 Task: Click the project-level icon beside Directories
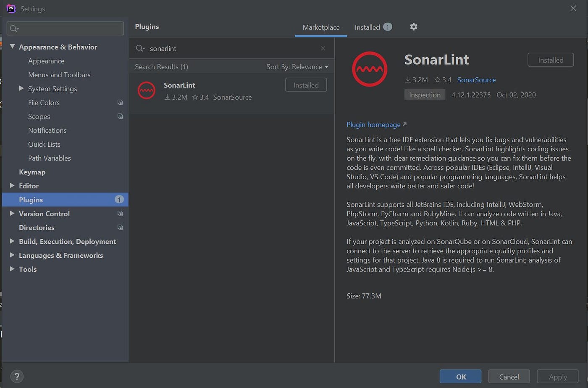pyautogui.click(x=120, y=227)
